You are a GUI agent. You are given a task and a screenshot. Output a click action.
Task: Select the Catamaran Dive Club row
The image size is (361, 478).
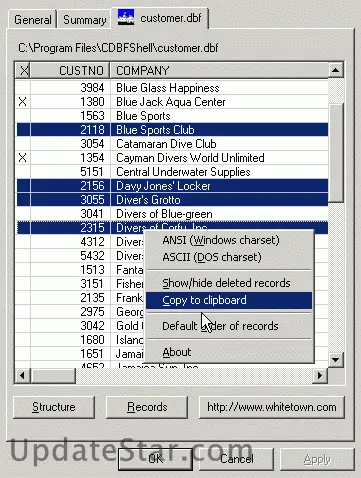[x=172, y=144]
